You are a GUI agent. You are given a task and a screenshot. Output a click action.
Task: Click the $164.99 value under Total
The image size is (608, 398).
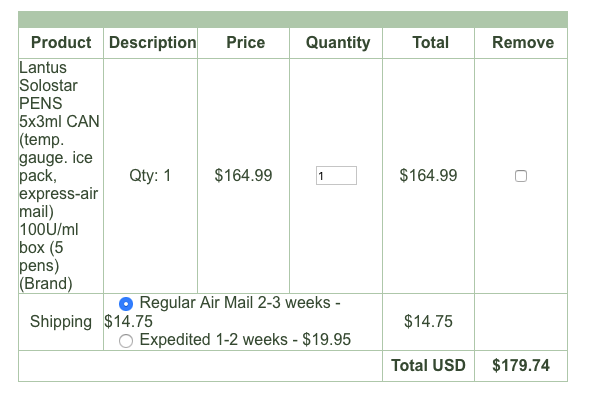pyautogui.click(x=428, y=175)
